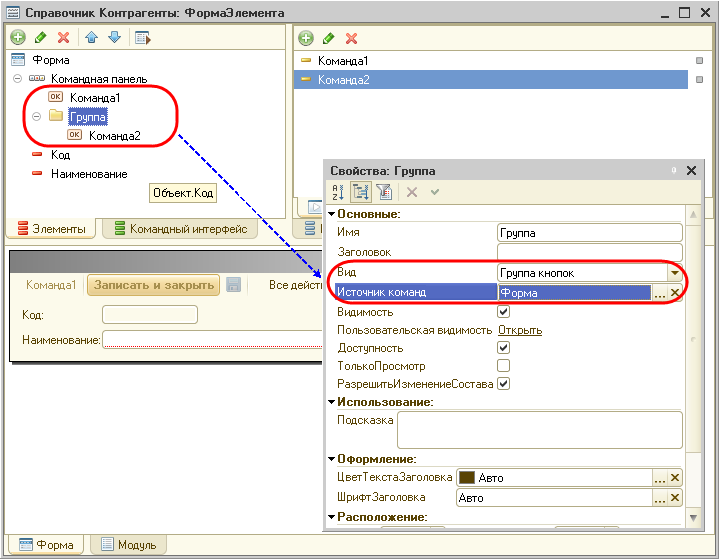Click the Открыть link for Пользовательская видимость
Screen dimensions: 719x559
520,330
